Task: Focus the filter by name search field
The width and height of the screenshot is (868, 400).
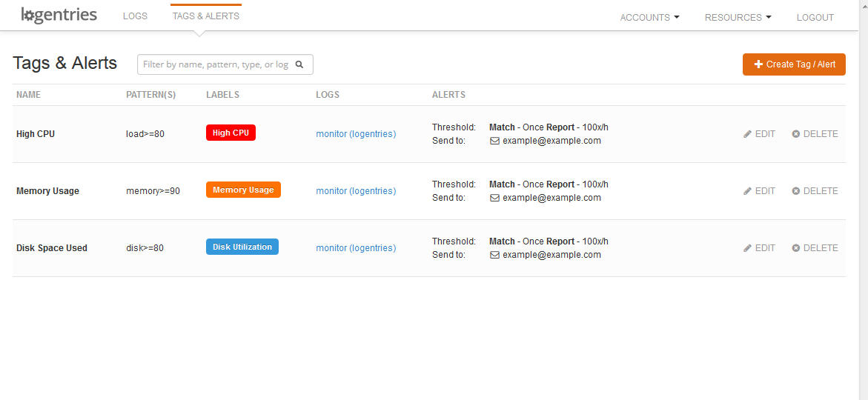Action: click(216, 64)
